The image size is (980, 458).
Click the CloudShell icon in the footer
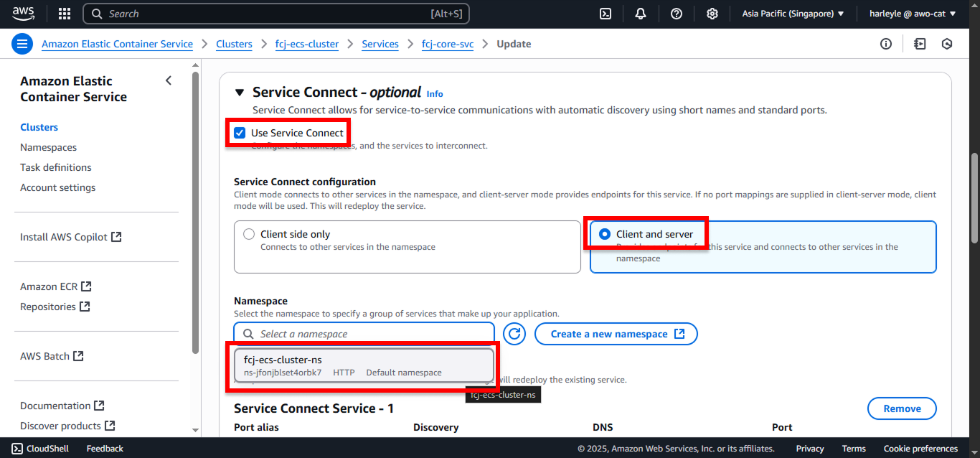(17, 449)
